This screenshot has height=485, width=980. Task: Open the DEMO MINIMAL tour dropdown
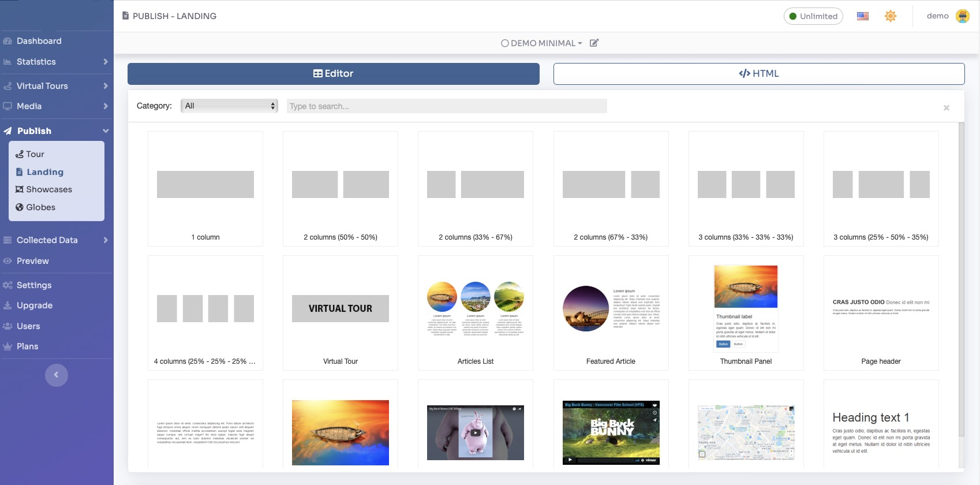(x=541, y=43)
